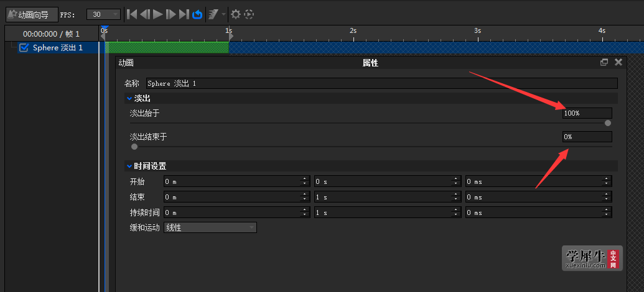Click the stepper arrows on the 结束 seconds field
Viewport: 644px width, 292px height.
455,198
